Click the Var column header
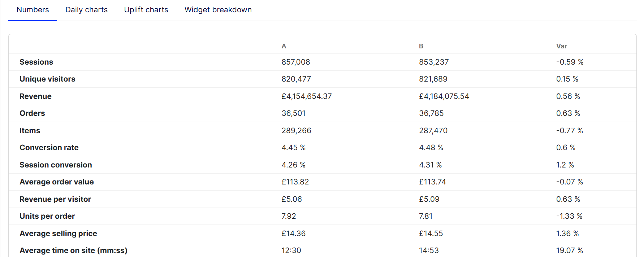 [x=561, y=46]
